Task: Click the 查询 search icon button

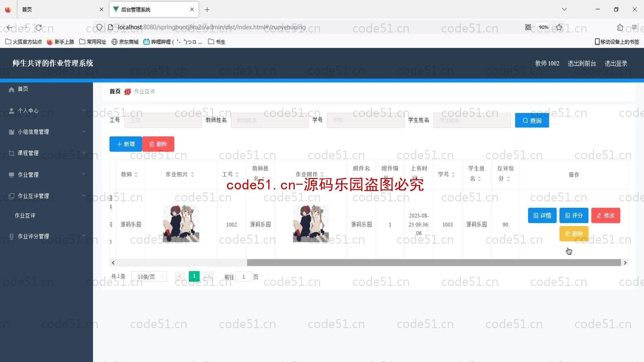Action: (x=532, y=121)
